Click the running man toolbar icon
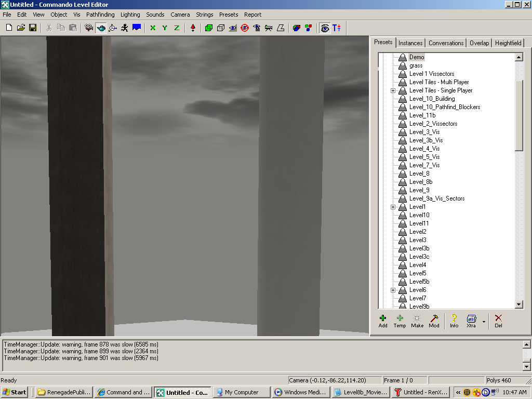Viewport: 532px width, 399px height. (x=125, y=28)
